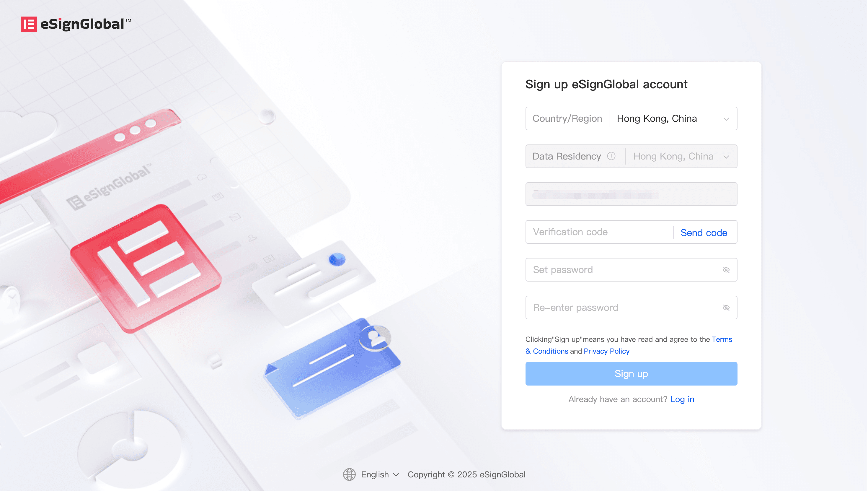
Task: Open the Country/Region dropdown
Action: [631, 118]
